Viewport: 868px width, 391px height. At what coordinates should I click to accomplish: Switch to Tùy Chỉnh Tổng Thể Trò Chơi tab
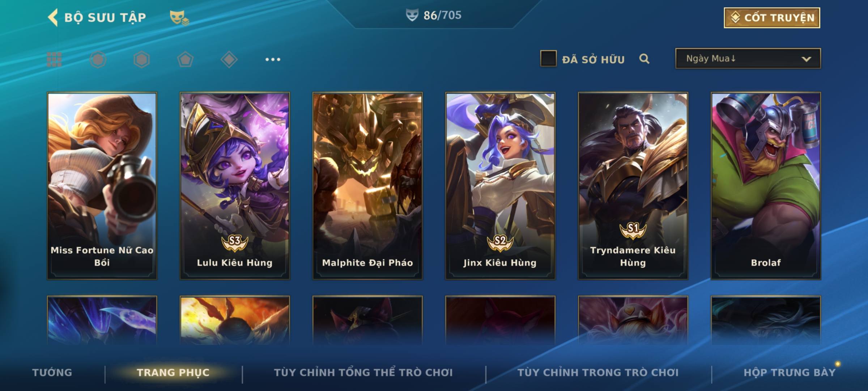[363, 373]
